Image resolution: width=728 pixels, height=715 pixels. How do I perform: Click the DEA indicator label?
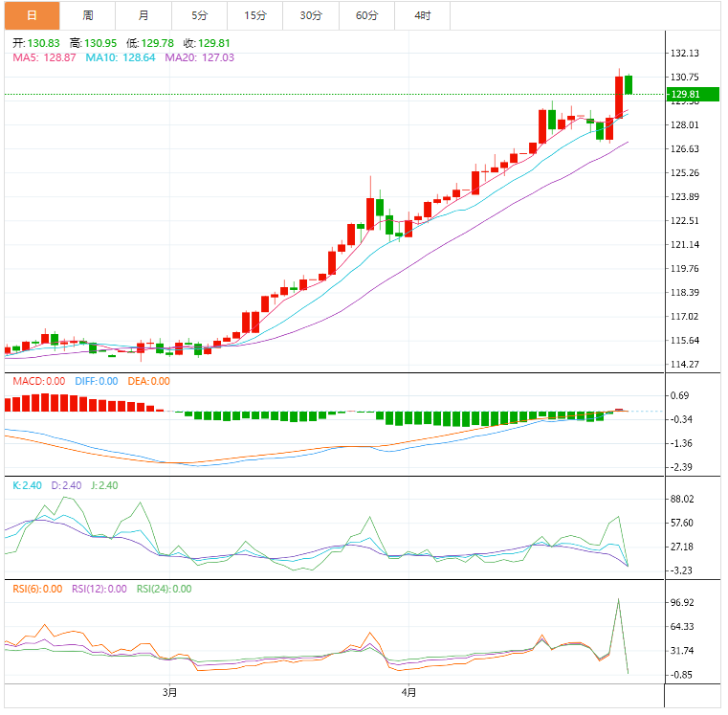tap(147, 381)
